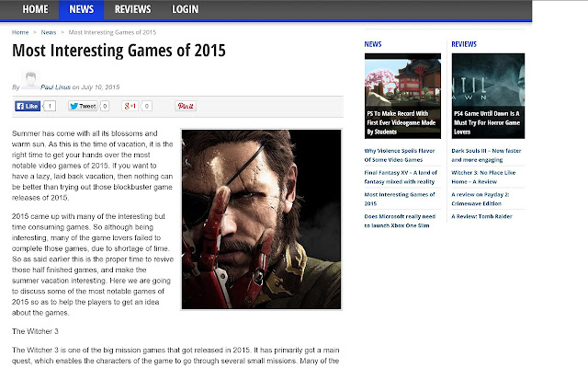
Task: Open 'Does Microsoft really need' Xbox link
Action: [x=400, y=221]
